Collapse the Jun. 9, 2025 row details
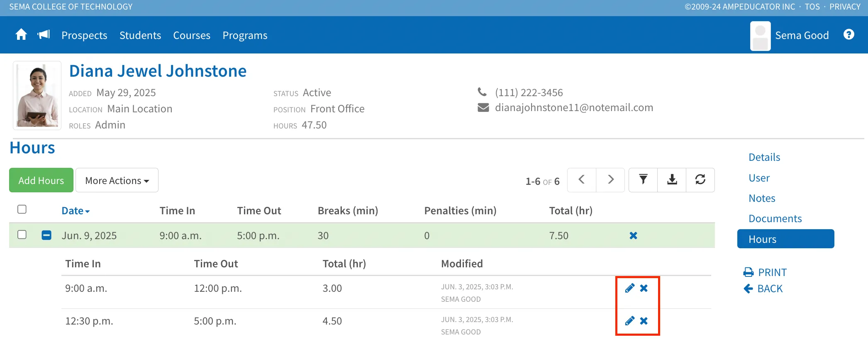The width and height of the screenshot is (868, 344). [x=46, y=235]
